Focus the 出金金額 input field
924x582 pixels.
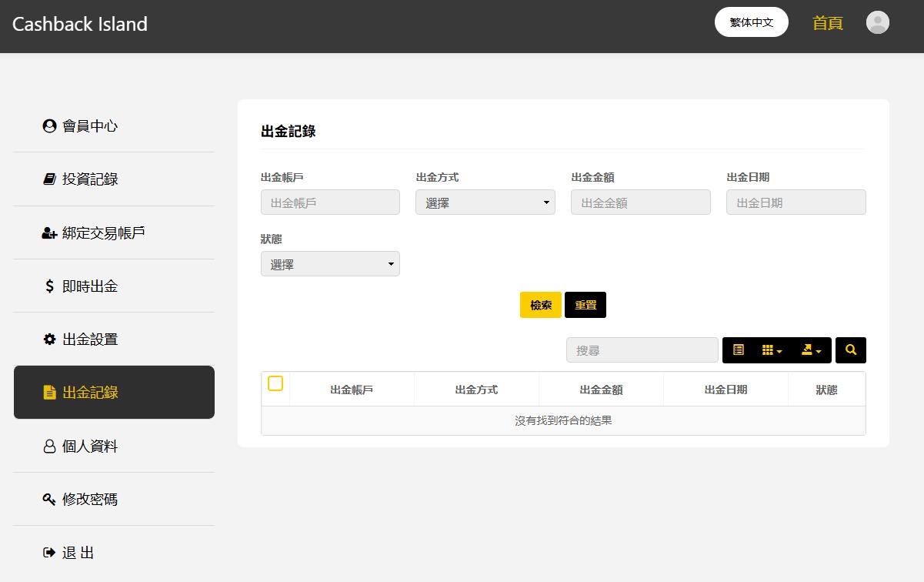click(641, 202)
